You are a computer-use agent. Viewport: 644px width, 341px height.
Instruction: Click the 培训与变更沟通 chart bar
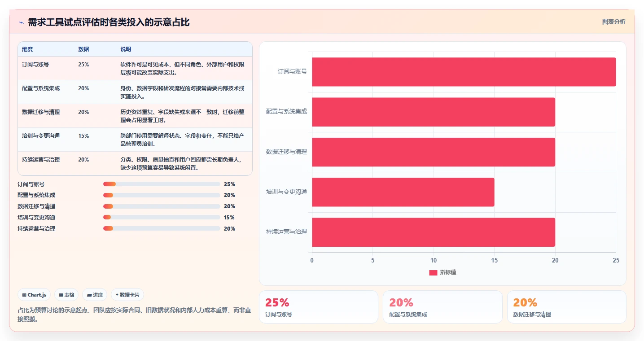403,192
